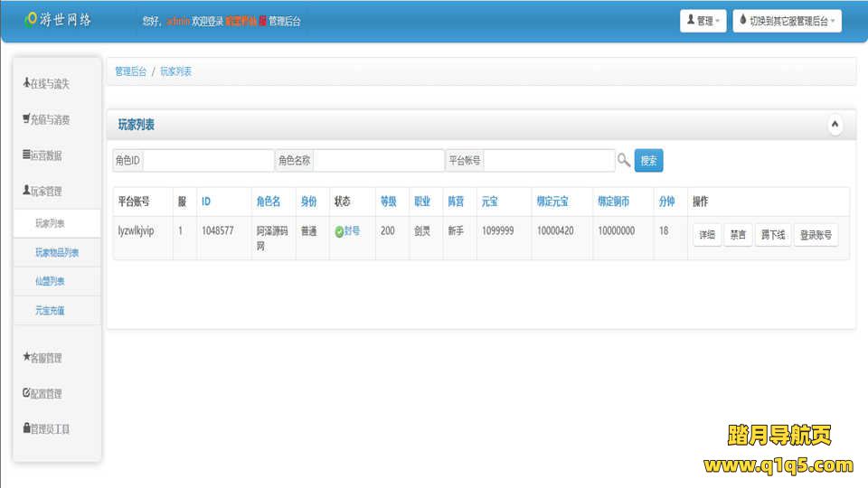Select 玩家物品列表 in the sidebar submenu
Viewport: 868px width, 488px height.
click(57, 253)
